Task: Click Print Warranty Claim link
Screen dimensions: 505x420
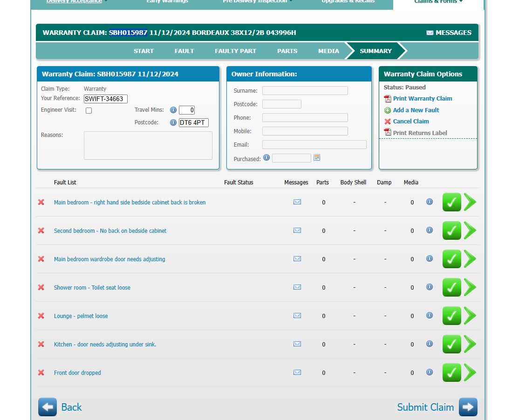Action: click(x=422, y=99)
